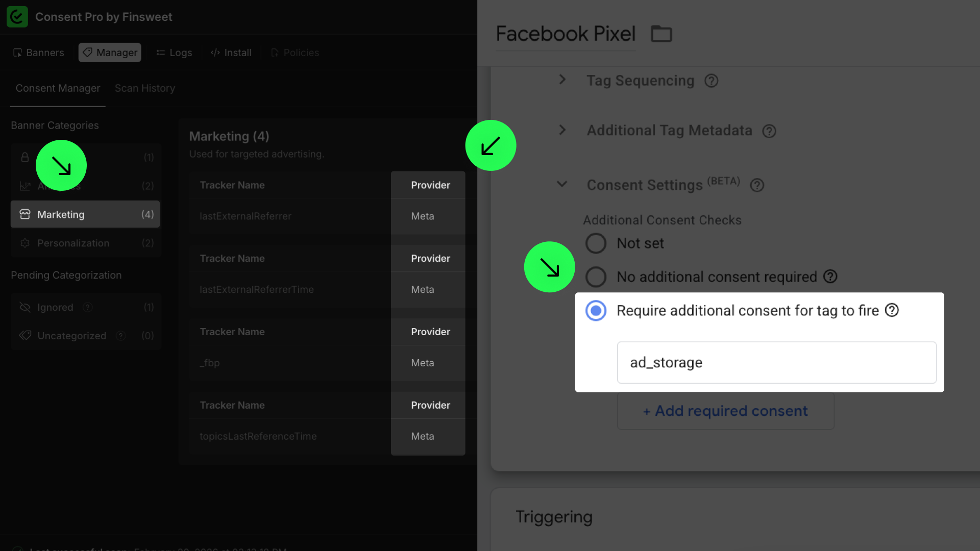
Task: Open Tag Sequencing help question icon
Action: pyautogui.click(x=711, y=81)
